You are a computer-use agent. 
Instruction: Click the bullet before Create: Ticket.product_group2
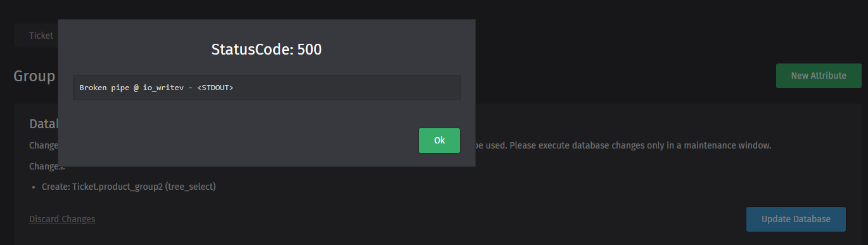point(34,188)
